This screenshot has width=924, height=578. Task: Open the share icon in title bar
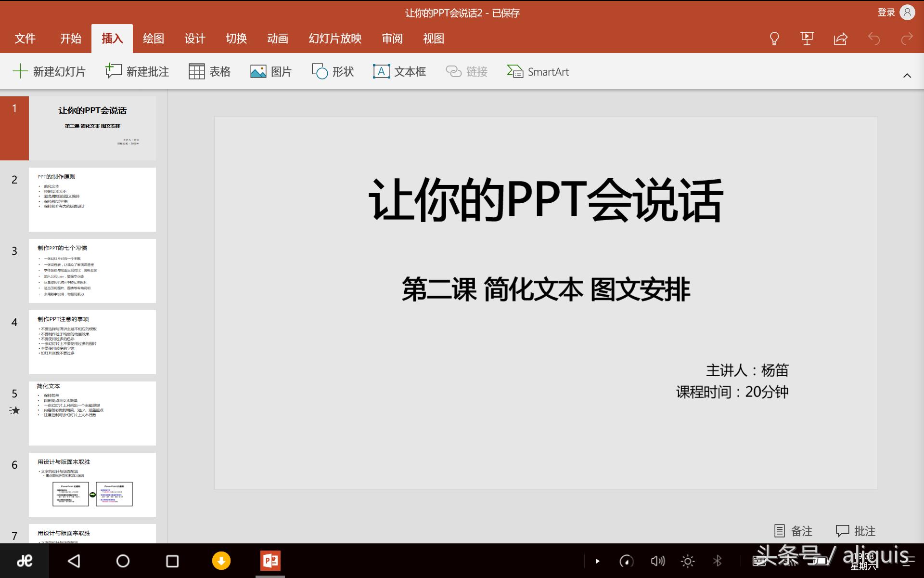[x=840, y=39]
